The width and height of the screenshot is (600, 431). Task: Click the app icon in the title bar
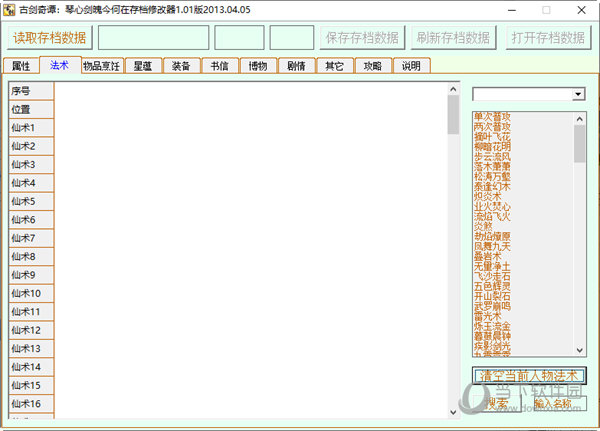(x=9, y=10)
